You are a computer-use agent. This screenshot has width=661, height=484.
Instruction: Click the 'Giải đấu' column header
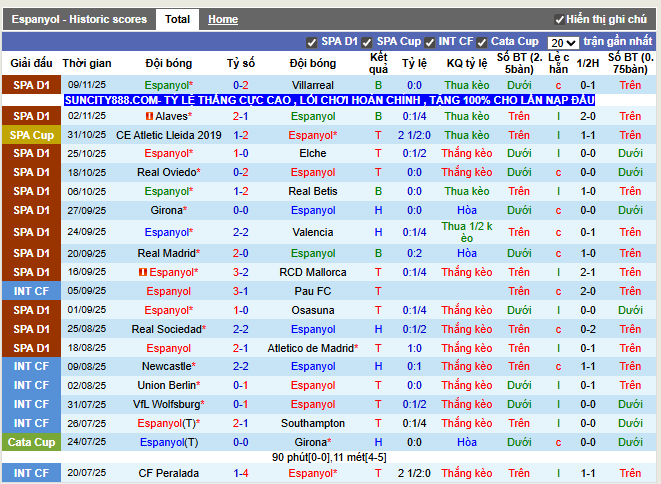32,63
